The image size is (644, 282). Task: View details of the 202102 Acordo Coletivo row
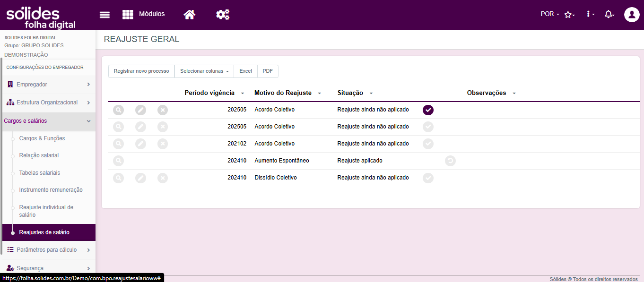[x=118, y=144]
